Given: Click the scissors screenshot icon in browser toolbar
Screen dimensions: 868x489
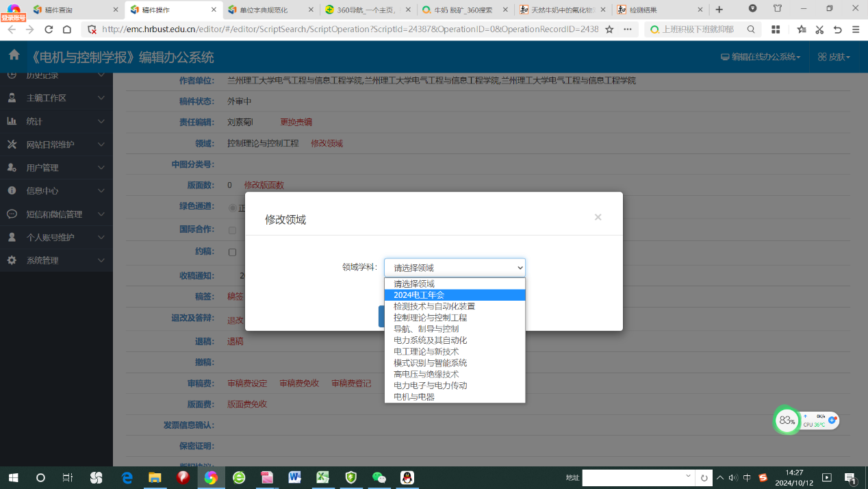Looking at the screenshot, I should pyautogui.click(x=819, y=29).
